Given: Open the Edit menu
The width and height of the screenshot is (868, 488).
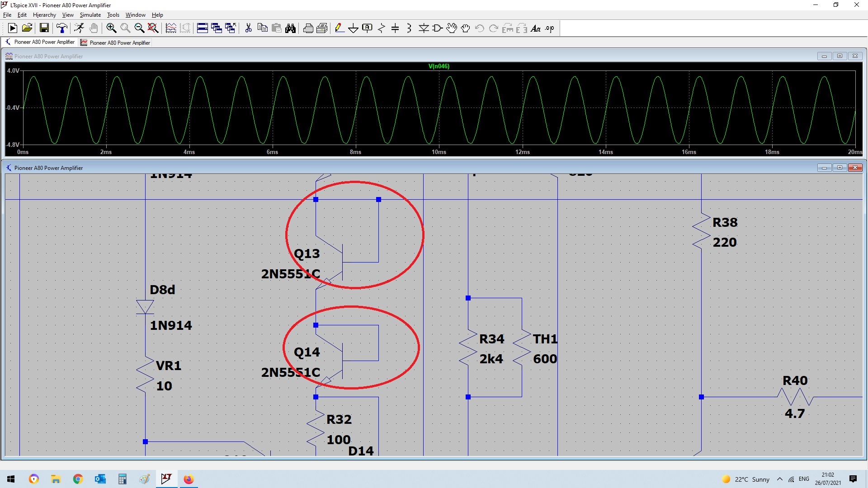Looking at the screenshot, I should (22, 15).
